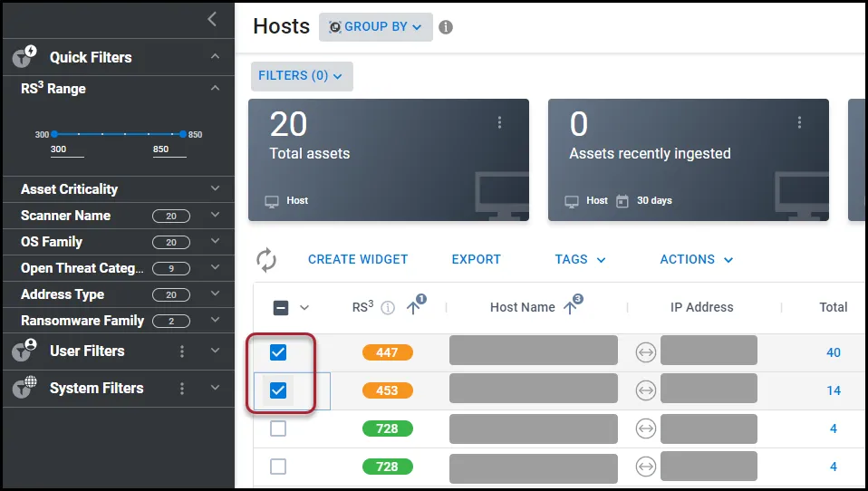Sort by RS3 using its arrow icon
This screenshot has height=491, width=868.
coord(412,308)
